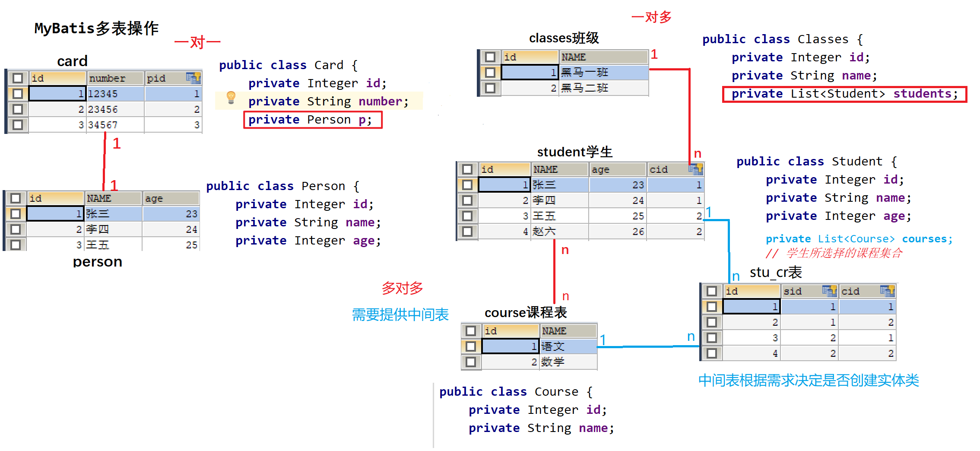Click the 'public class Card {' code line
The width and height of the screenshot is (980, 451).
point(289,65)
